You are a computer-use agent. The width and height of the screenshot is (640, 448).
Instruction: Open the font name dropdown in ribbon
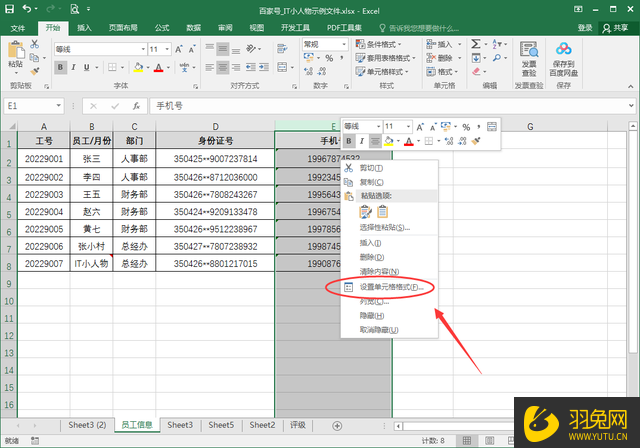pyautogui.click(x=143, y=49)
